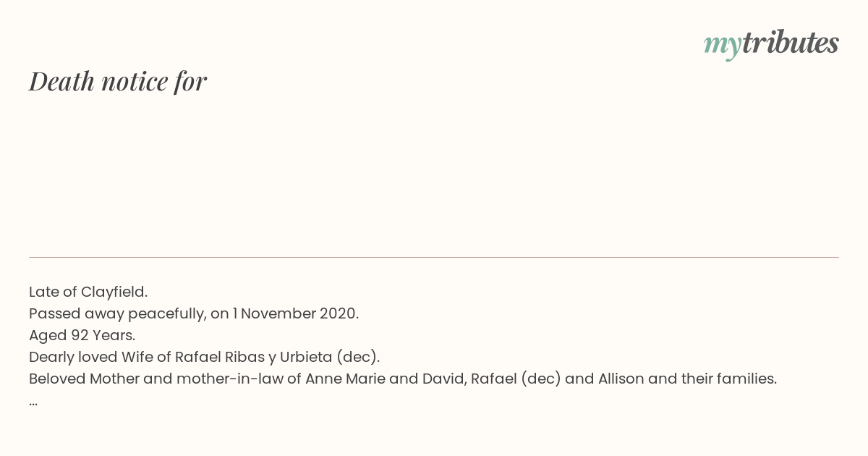
Task: Click the date "1 November 2020"
Action: 294,313
